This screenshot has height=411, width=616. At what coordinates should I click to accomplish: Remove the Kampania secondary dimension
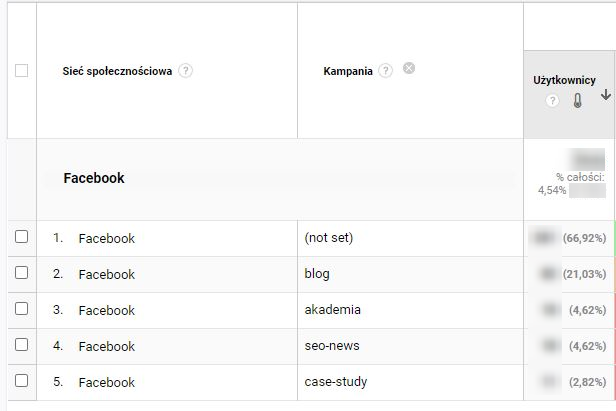[409, 68]
